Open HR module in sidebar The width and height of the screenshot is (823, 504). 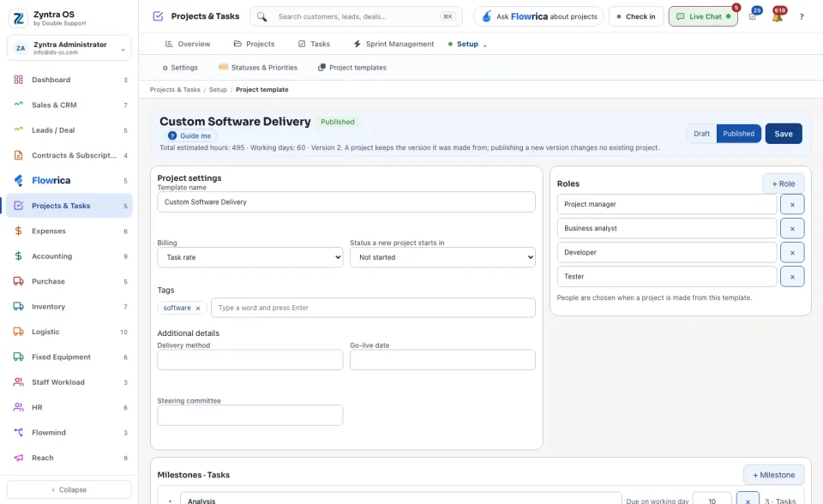(69, 407)
